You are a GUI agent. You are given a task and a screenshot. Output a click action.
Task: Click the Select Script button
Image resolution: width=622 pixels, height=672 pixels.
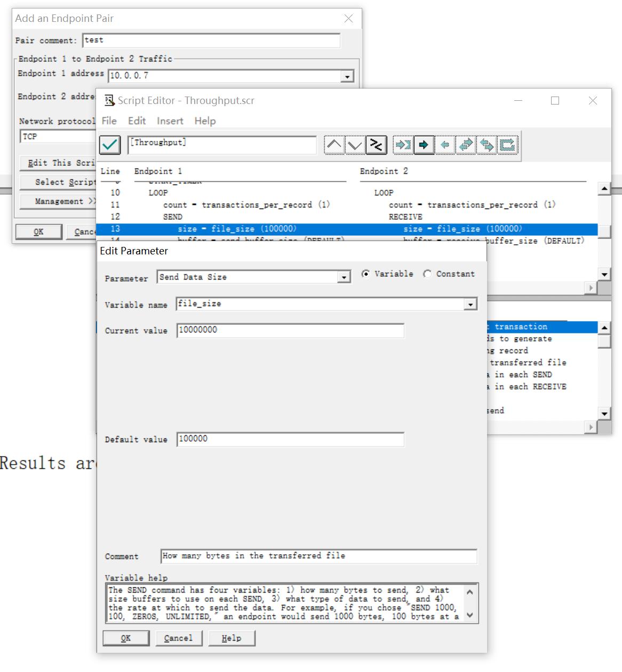[58, 182]
